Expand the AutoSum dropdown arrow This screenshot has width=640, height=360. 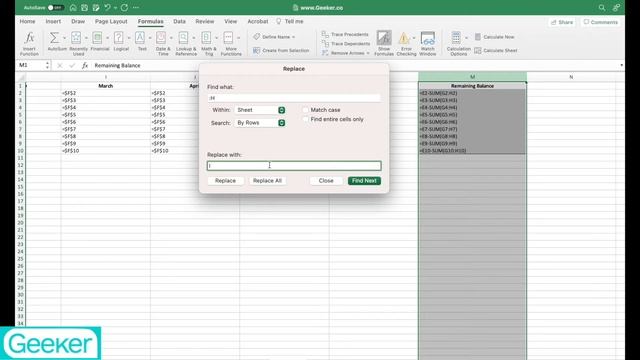point(64,38)
